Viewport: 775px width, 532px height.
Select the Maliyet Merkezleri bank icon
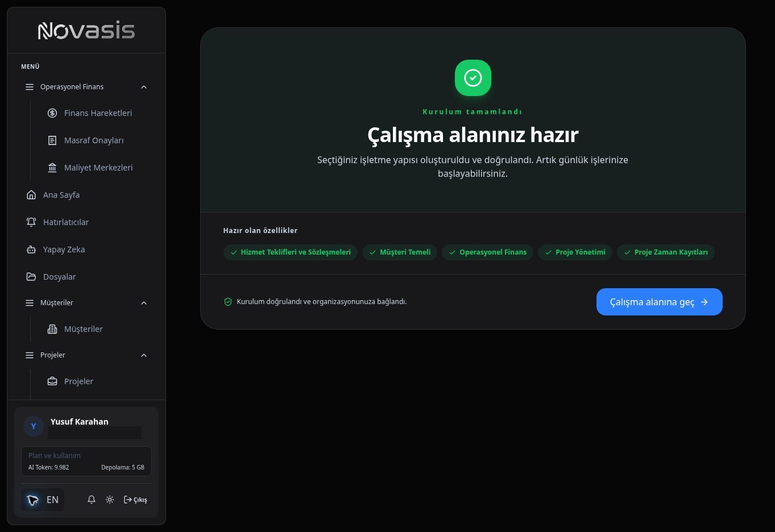(x=52, y=168)
